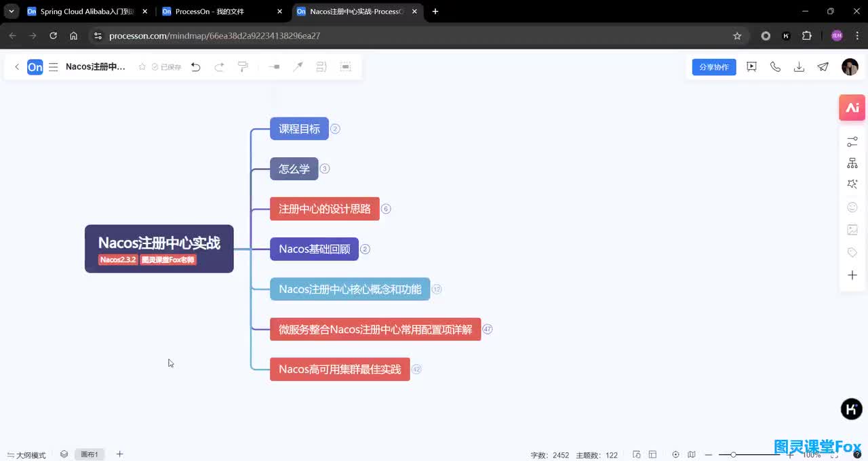This screenshot has width=868, height=461.
Task: Start presentation mode
Action: tap(751, 66)
